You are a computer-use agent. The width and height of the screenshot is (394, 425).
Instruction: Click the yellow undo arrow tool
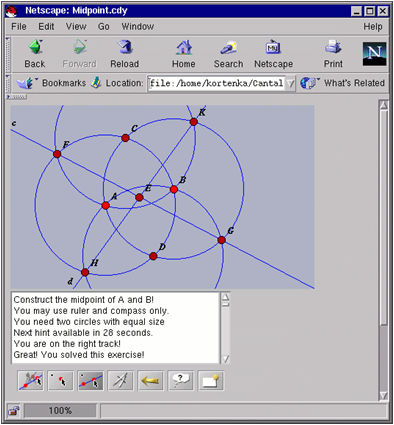coord(151,381)
